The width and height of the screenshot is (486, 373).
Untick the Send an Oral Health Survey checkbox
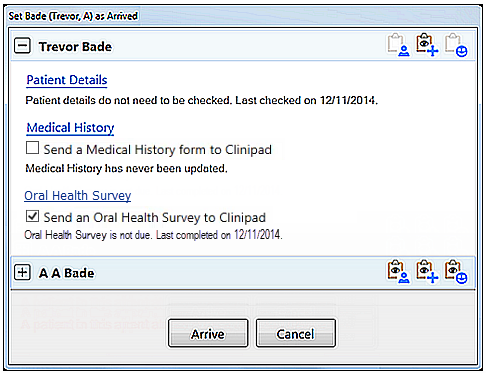click(x=32, y=216)
